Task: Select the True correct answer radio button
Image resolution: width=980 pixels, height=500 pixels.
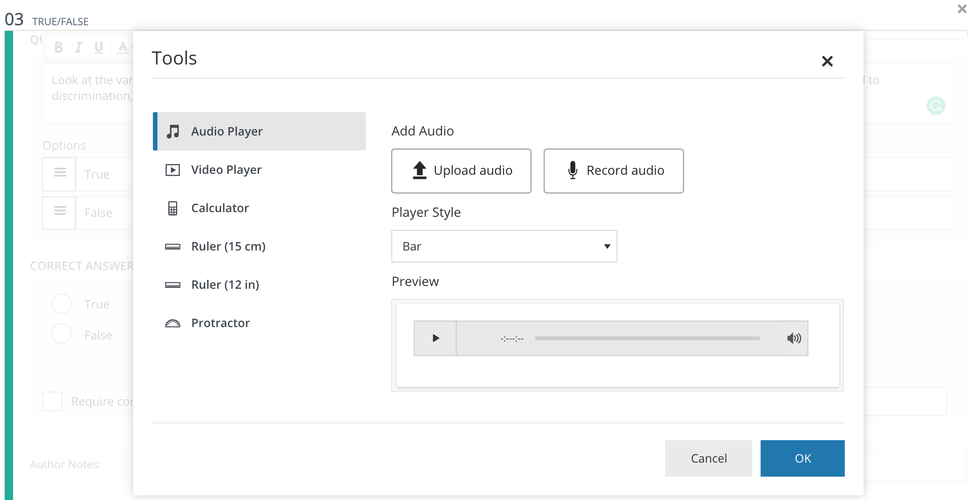Action: (62, 304)
